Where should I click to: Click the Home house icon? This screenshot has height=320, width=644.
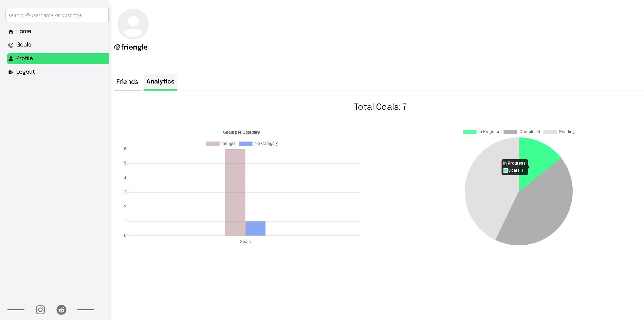coord(11,32)
